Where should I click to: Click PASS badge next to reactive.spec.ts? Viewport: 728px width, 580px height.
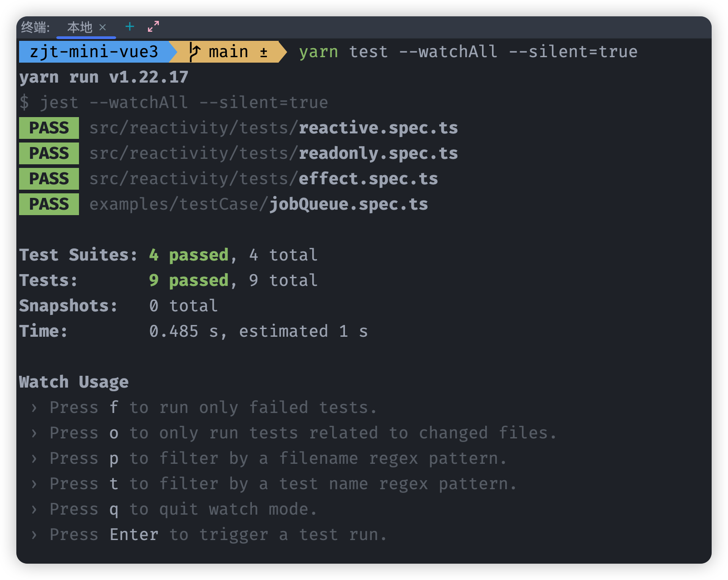point(49,128)
